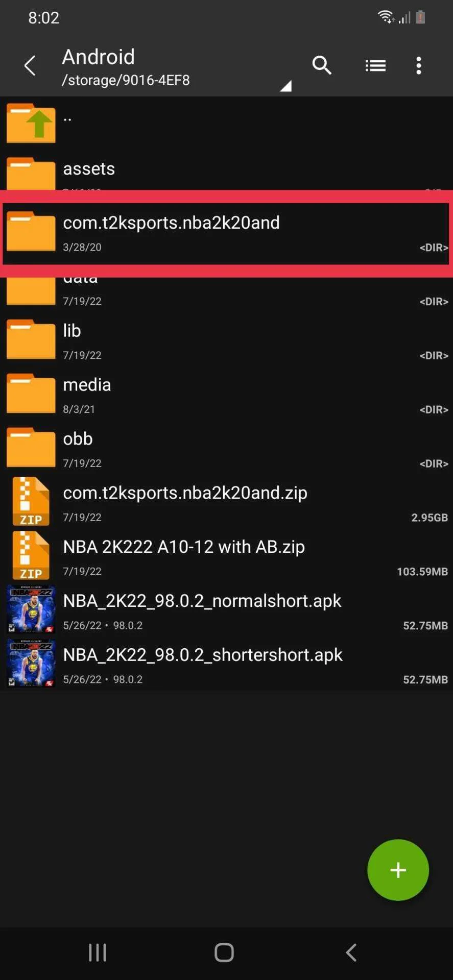Open the com.t2ksports.nba2k20and folder name

point(171,223)
